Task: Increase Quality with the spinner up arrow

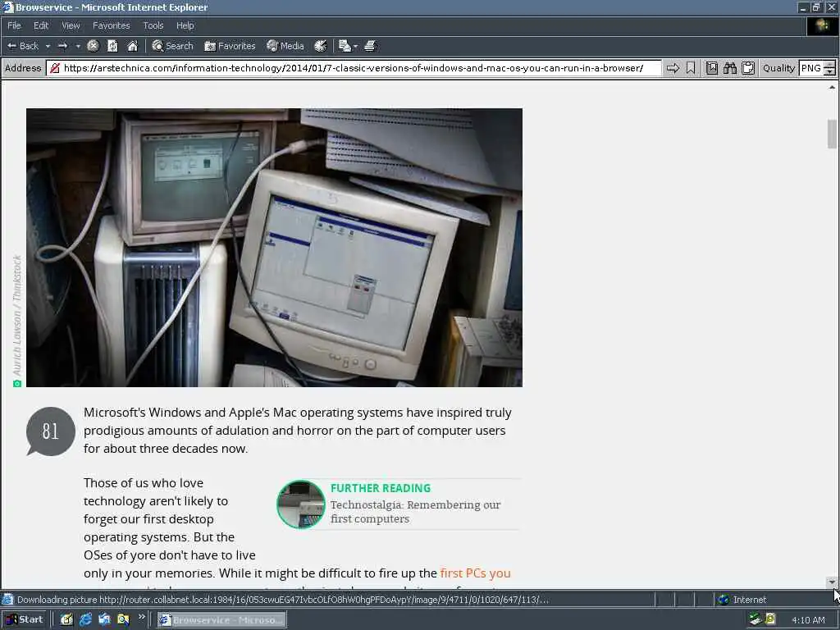Action: tap(830, 64)
